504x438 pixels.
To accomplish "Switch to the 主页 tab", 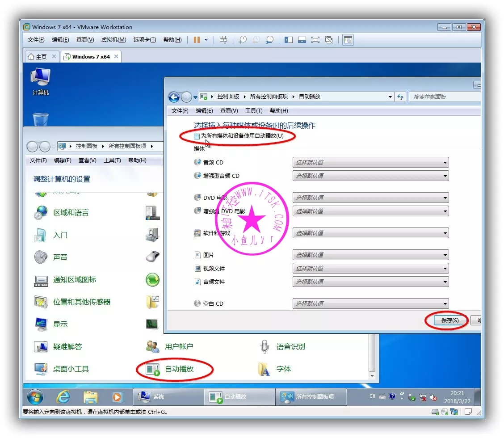I will click(x=38, y=57).
